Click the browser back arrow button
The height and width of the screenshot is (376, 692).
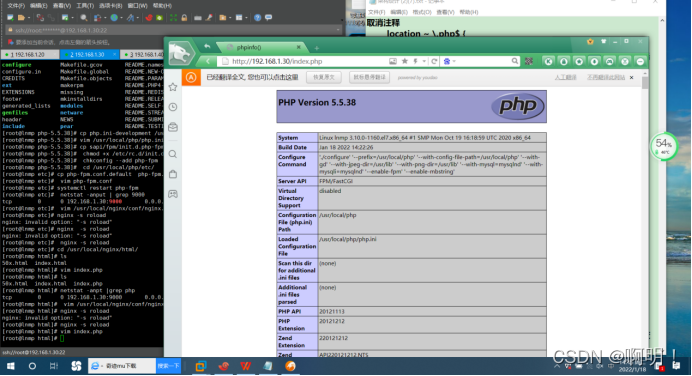pos(208,61)
